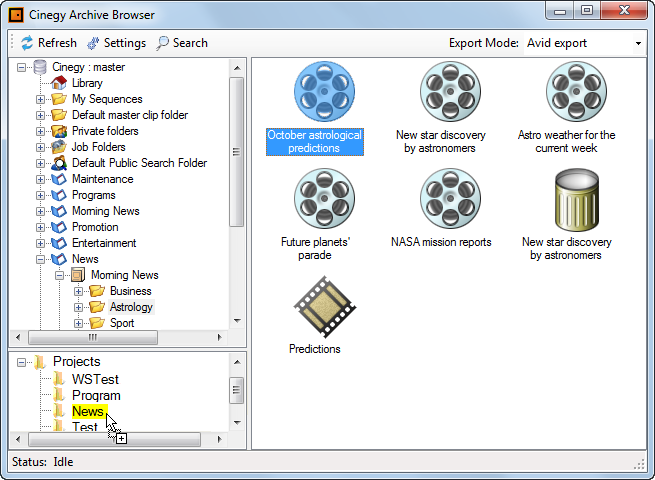Click the Projects folder icon
The image size is (655, 480).
(x=40, y=362)
